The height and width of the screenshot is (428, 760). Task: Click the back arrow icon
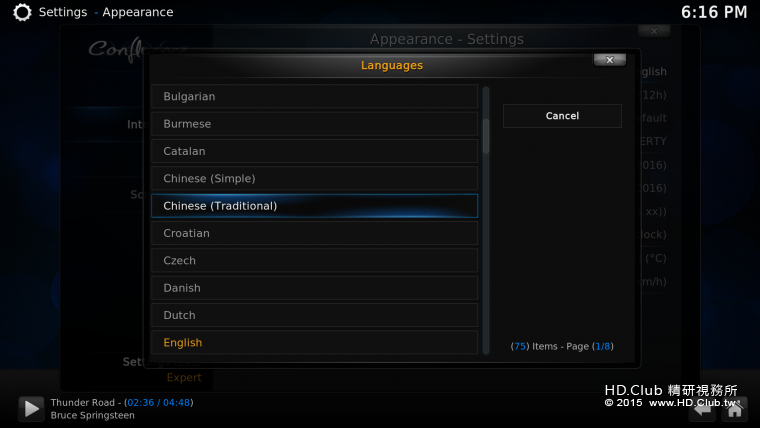[x=703, y=408]
